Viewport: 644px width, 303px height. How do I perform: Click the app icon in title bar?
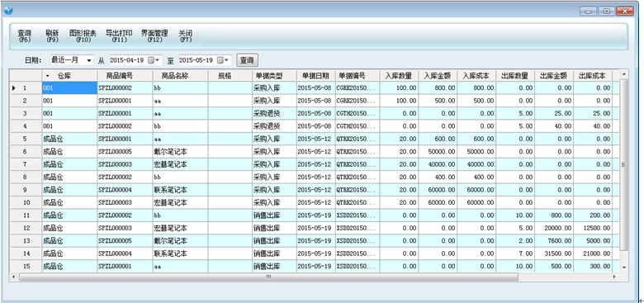[8, 11]
